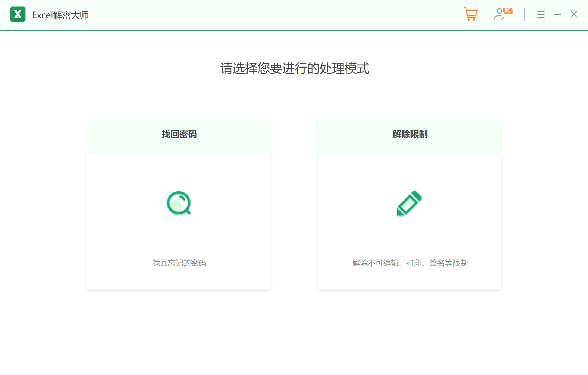
Task: Click the 请选择您要进行的处理模式 heading
Action: tap(294, 68)
